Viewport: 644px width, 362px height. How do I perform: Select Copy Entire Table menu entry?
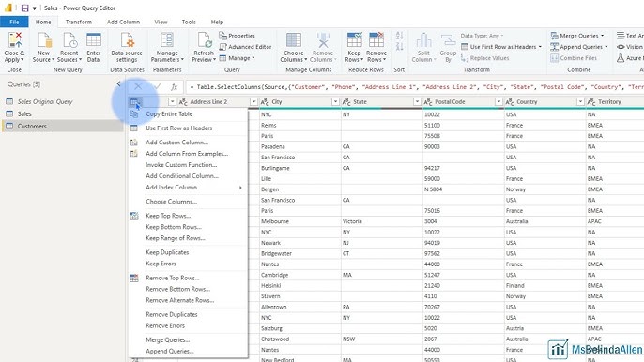(x=169, y=114)
